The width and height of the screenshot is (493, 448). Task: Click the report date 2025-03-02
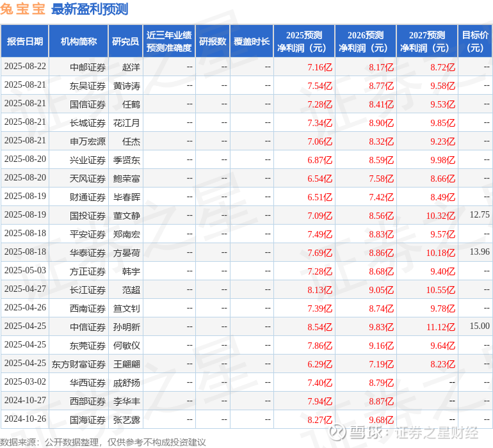tap(25, 381)
